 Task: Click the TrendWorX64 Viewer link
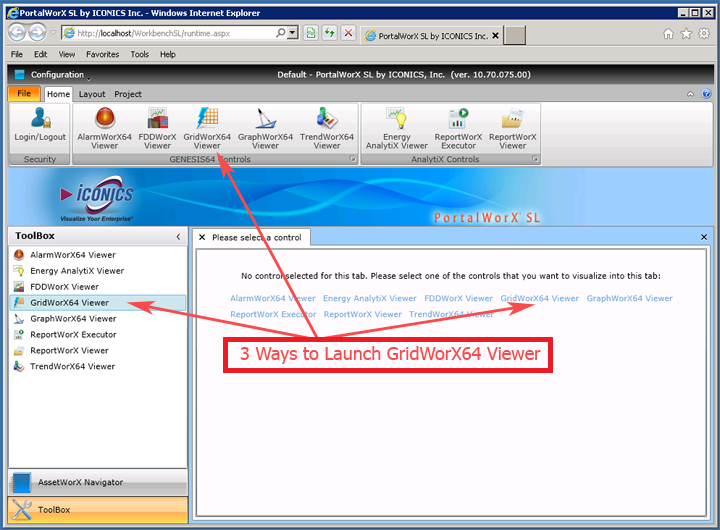[451, 315]
